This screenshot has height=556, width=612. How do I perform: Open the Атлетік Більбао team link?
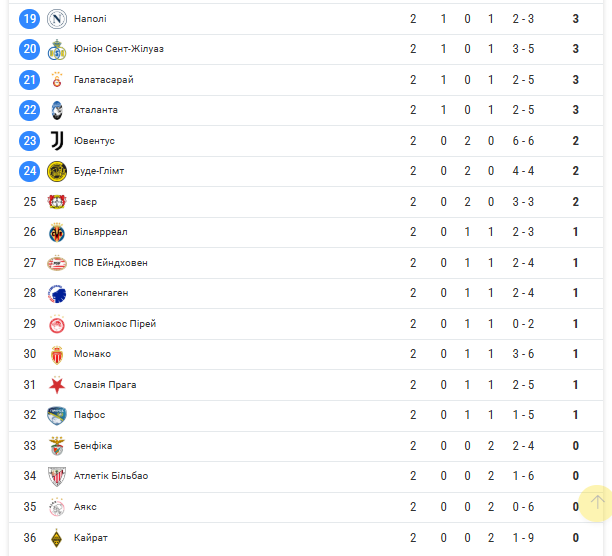click(x=111, y=476)
